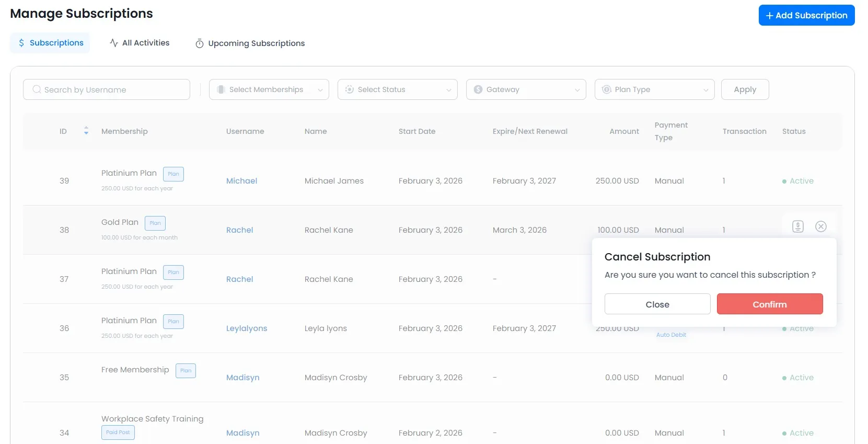Click the Membership column header
The width and height of the screenshot is (868, 444).
click(x=124, y=131)
